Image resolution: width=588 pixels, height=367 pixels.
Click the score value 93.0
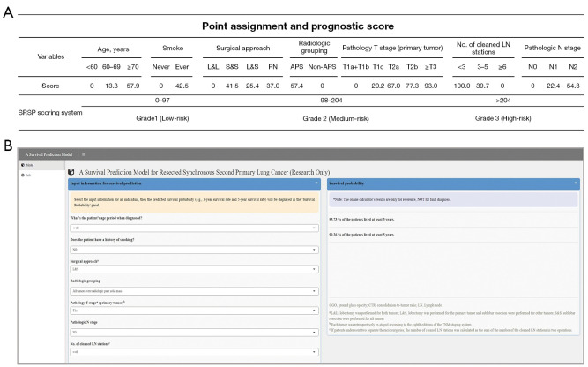430,86
